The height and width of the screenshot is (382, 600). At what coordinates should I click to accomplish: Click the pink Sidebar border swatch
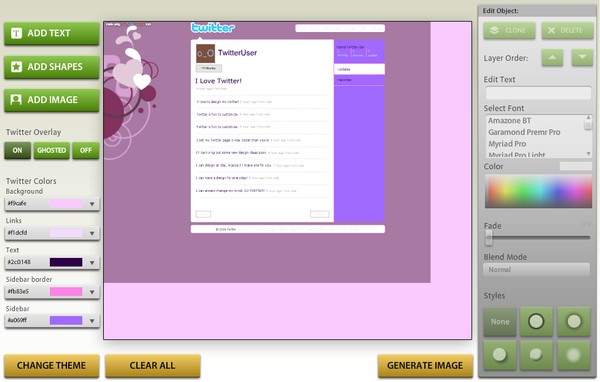(66, 292)
